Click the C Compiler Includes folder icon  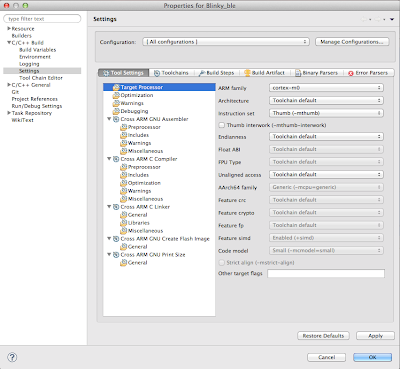[124, 175]
